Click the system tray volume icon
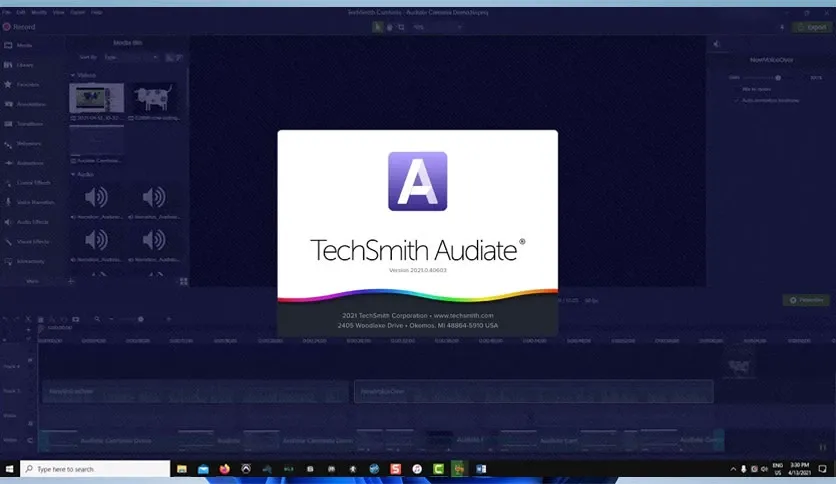836x484 pixels. (x=765, y=469)
